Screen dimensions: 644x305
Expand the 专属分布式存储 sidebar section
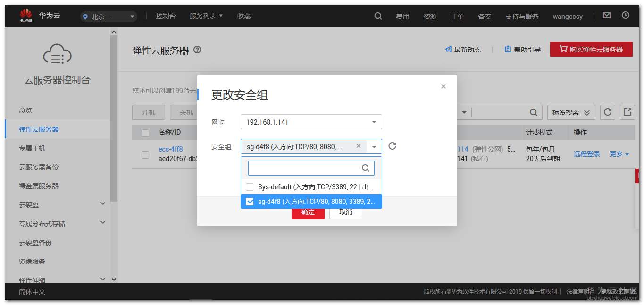click(103, 222)
